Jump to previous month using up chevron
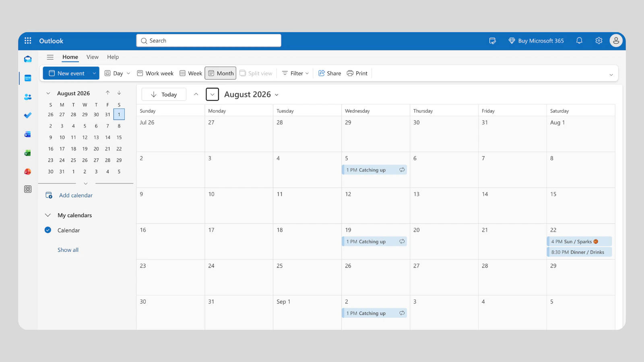 pos(196,95)
